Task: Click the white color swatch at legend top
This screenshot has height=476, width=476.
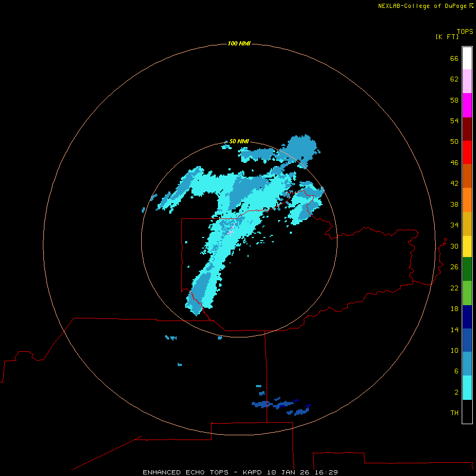Action: click(x=467, y=58)
